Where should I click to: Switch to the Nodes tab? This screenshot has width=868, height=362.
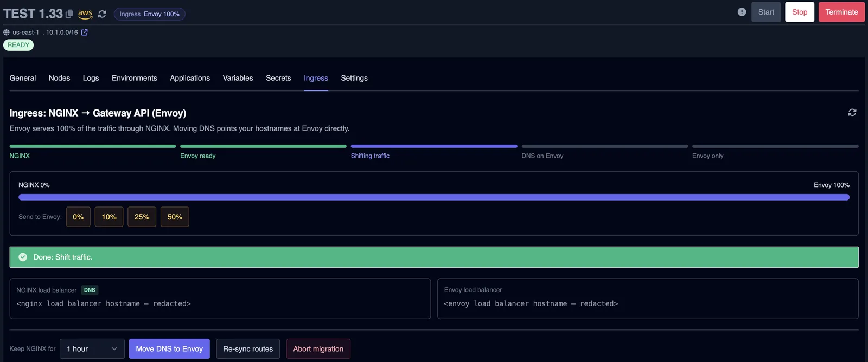click(x=59, y=78)
